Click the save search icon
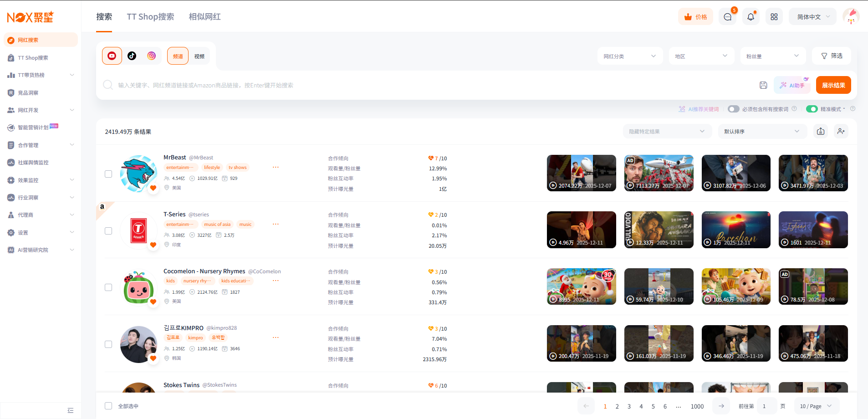The image size is (868, 419). click(x=763, y=85)
